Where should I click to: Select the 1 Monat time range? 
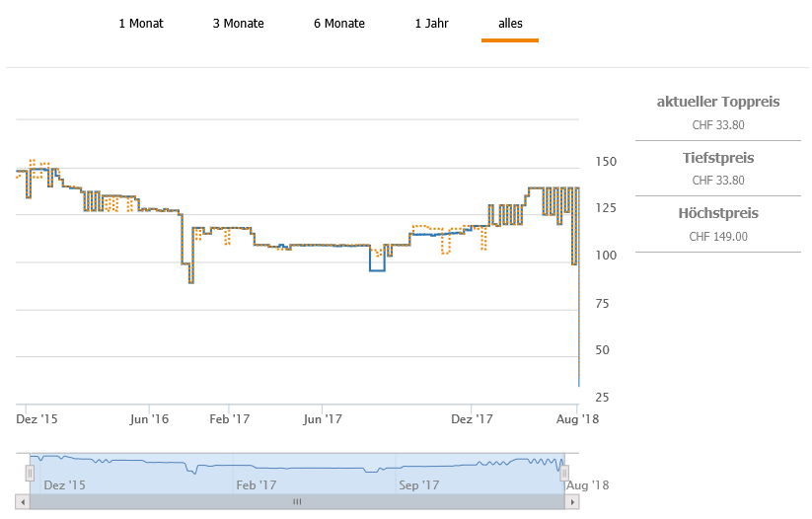point(141,24)
